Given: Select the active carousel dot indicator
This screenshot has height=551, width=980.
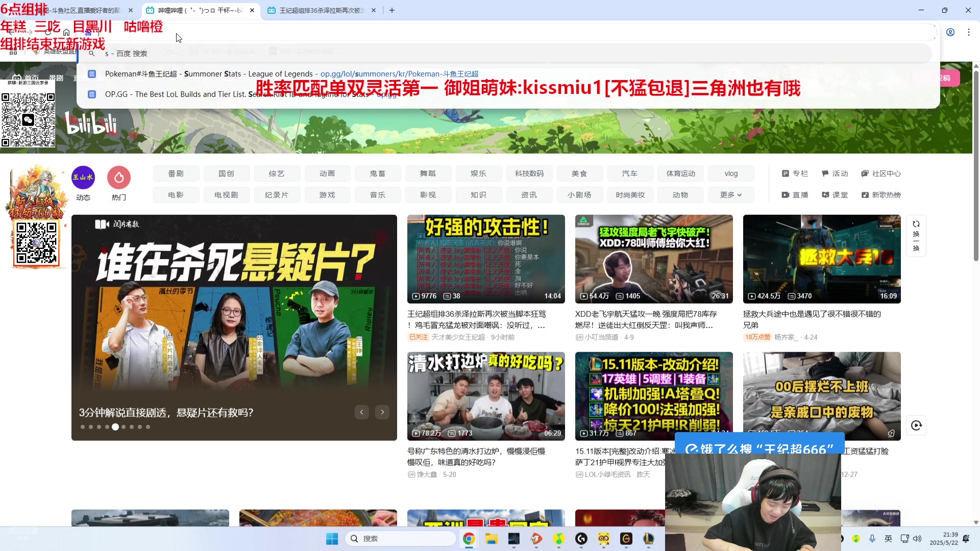Looking at the screenshot, I should click(x=115, y=427).
